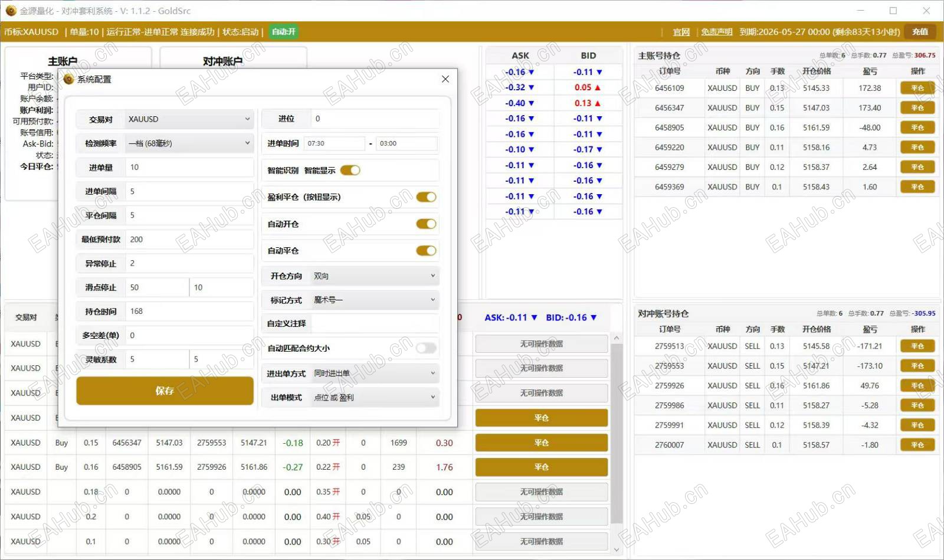The image size is (944, 560).
Task: Click the 172.38 profit value for order 6456109
Action: click(x=870, y=88)
